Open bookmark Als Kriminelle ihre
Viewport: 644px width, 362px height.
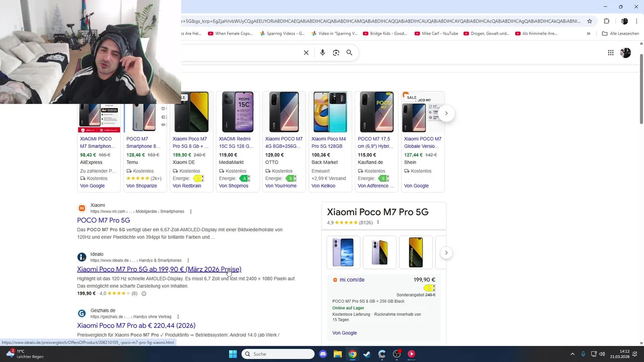click(537, 34)
